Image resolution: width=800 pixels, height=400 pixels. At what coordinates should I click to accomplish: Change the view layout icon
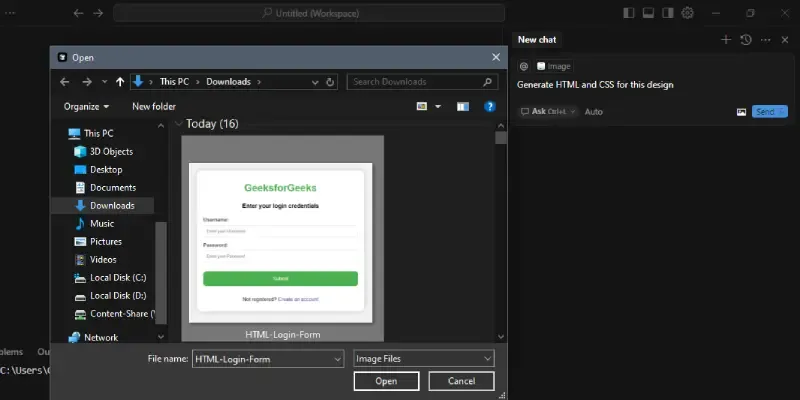(421, 107)
